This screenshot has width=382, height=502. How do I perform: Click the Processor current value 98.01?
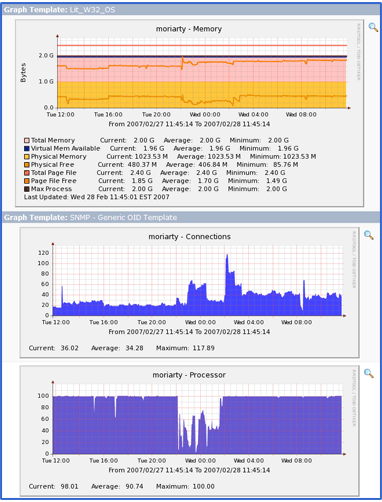tap(69, 486)
